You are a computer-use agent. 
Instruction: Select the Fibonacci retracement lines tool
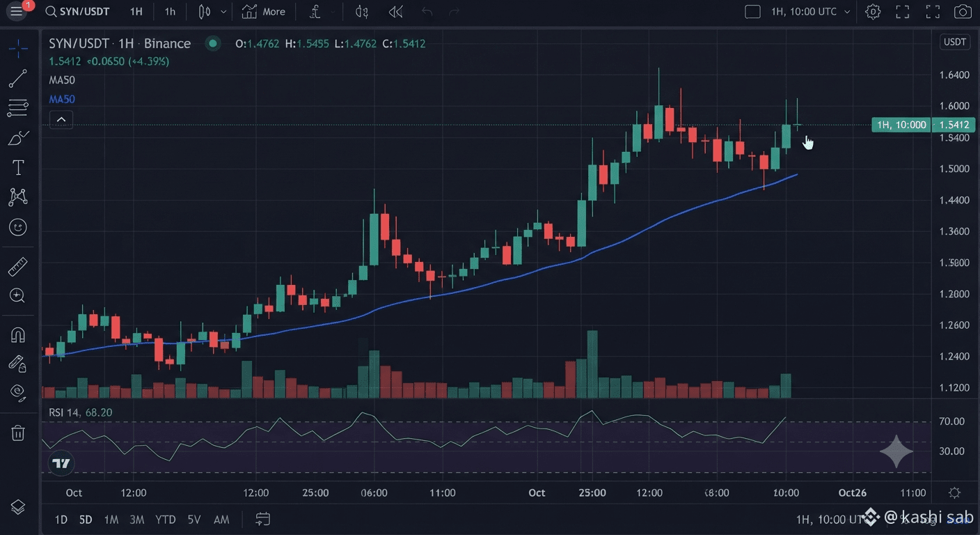point(18,108)
